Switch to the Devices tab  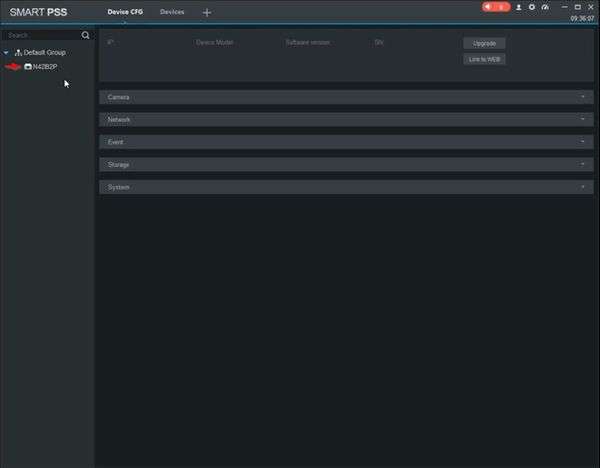172,12
